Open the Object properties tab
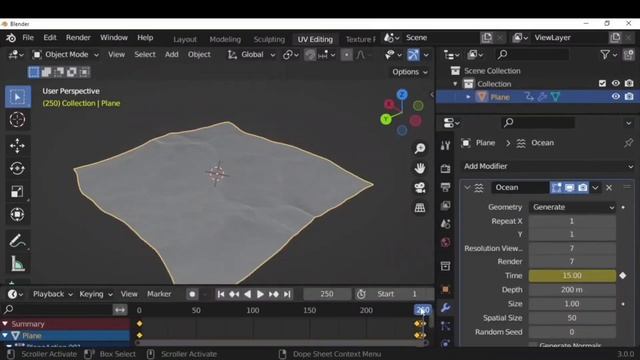The width and height of the screenshot is (640, 360). tap(445, 289)
